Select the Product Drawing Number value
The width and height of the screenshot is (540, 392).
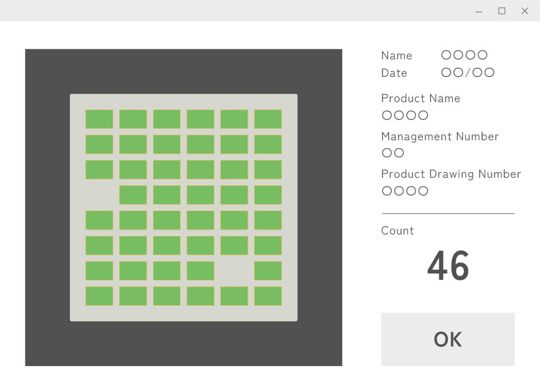405,191
